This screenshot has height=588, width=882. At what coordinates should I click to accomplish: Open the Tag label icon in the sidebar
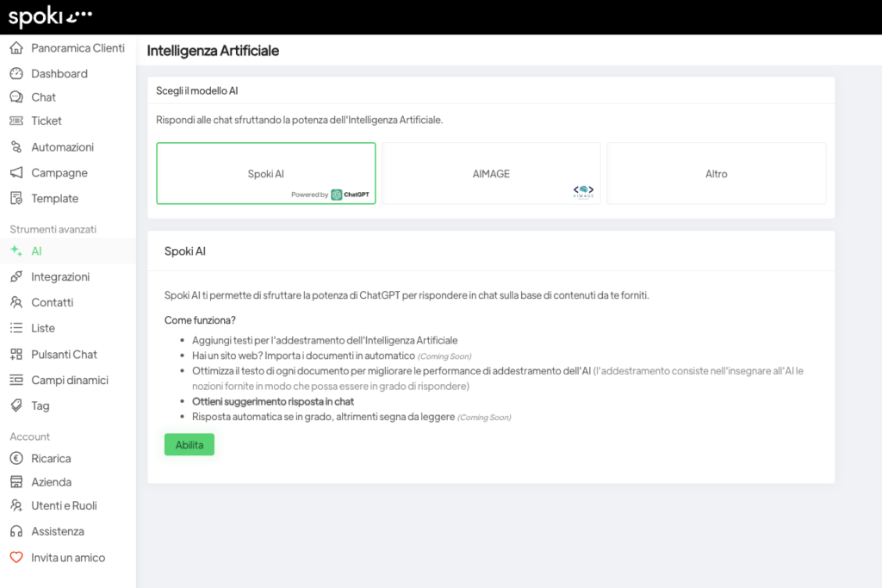click(x=17, y=405)
